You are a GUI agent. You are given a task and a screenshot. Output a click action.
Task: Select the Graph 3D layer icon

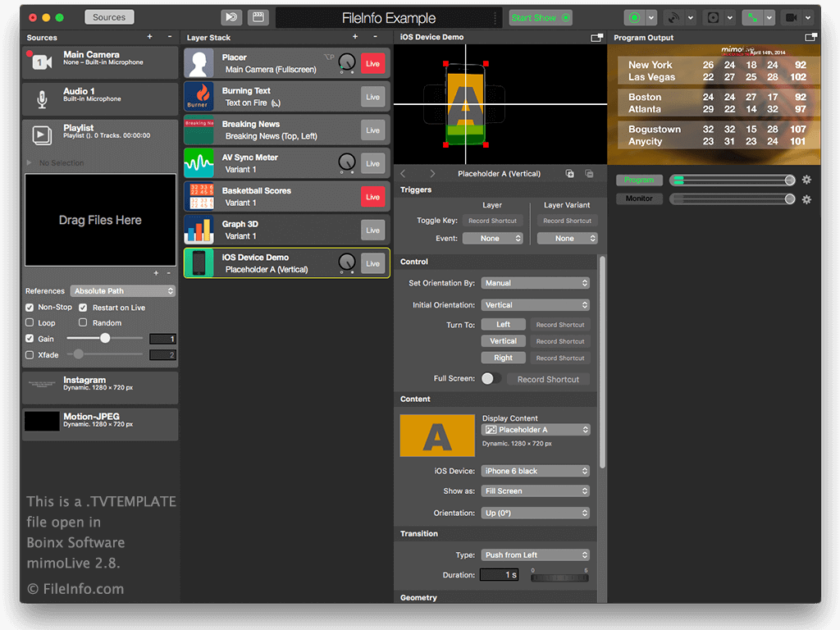tap(199, 230)
